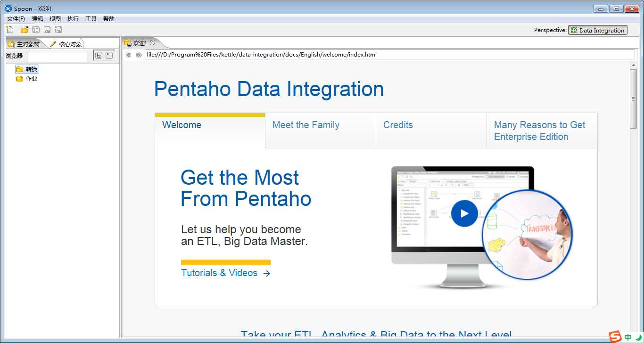Open the Welcome page tab

210,130
